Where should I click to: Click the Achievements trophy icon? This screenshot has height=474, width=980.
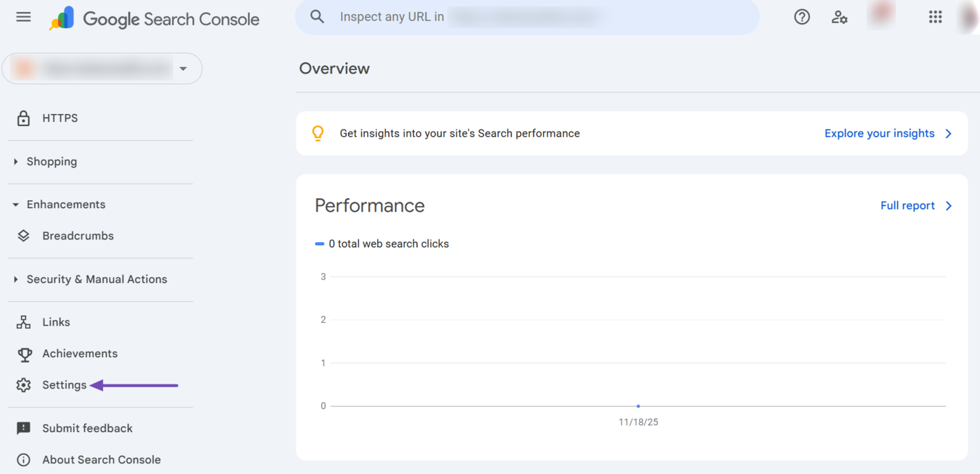tap(24, 354)
